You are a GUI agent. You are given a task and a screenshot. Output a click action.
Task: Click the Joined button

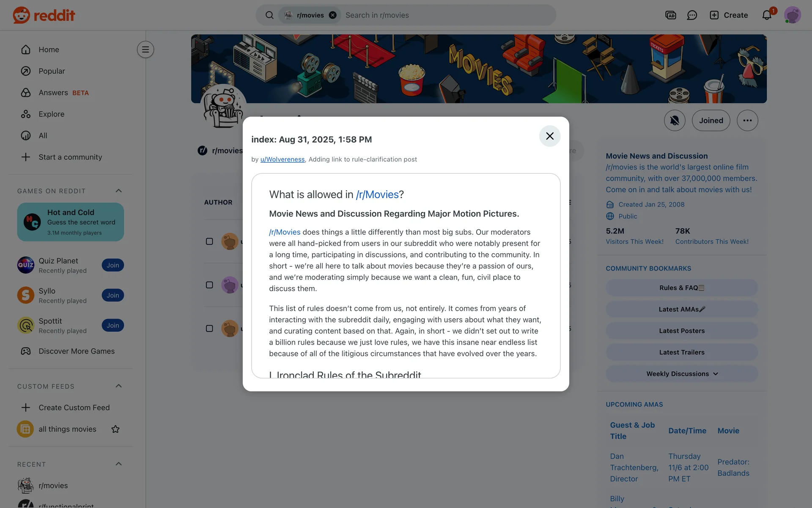pos(711,121)
